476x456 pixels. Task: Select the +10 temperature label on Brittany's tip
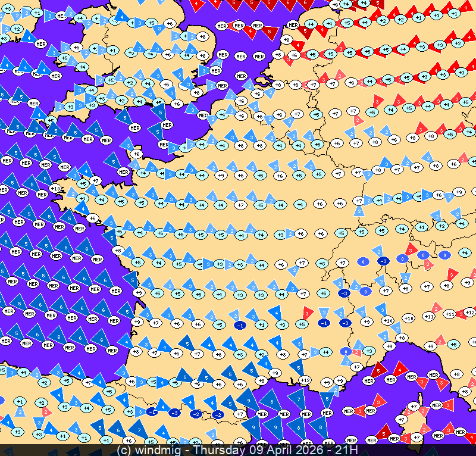coord(55,189)
